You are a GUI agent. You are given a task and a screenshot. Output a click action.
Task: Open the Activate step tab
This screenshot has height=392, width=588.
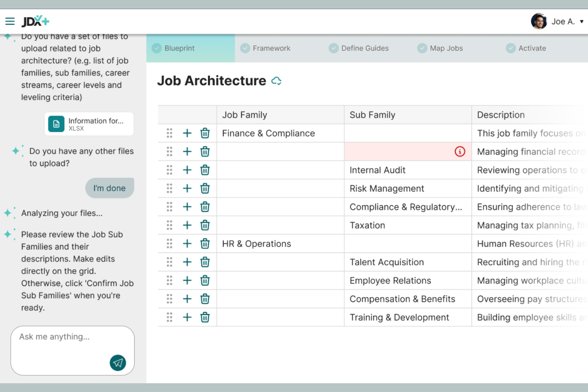coord(526,48)
